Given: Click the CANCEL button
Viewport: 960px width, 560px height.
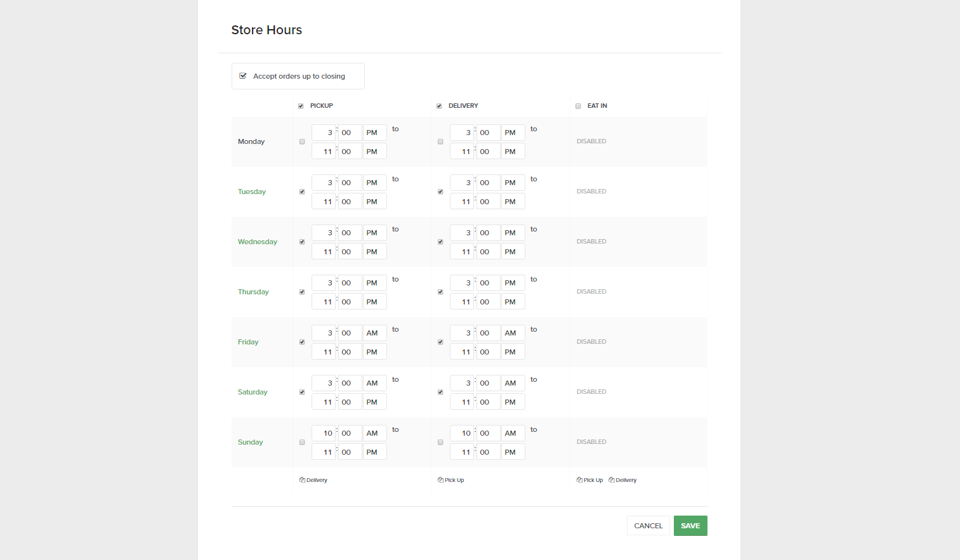Looking at the screenshot, I should tap(648, 526).
